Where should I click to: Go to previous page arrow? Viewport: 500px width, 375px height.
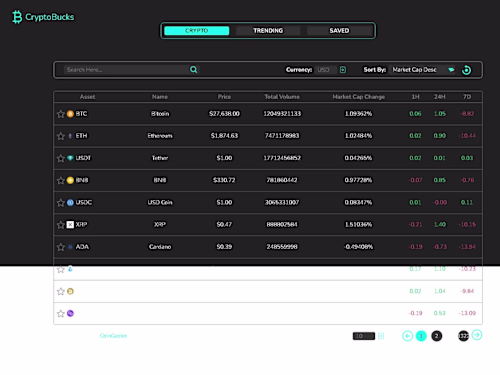coord(407,336)
